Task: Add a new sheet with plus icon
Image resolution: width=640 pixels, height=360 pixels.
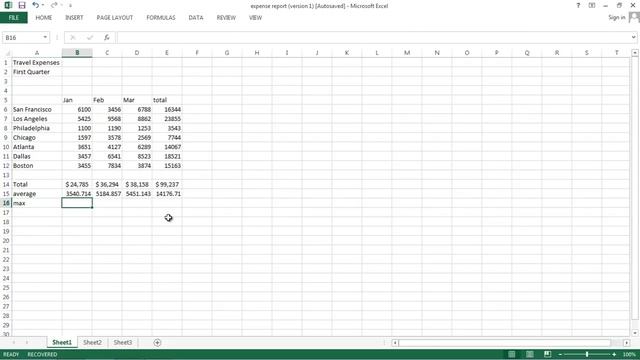Action: click(157, 343)
